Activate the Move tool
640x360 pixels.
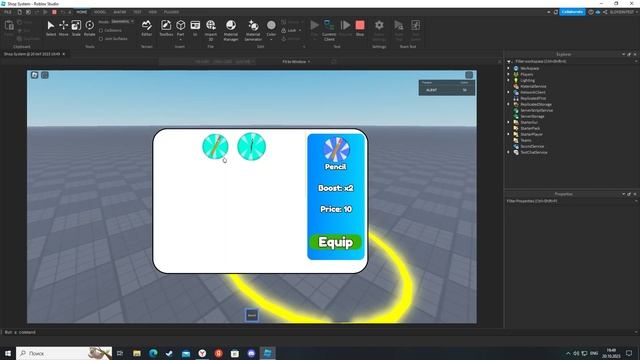(63, 28)
